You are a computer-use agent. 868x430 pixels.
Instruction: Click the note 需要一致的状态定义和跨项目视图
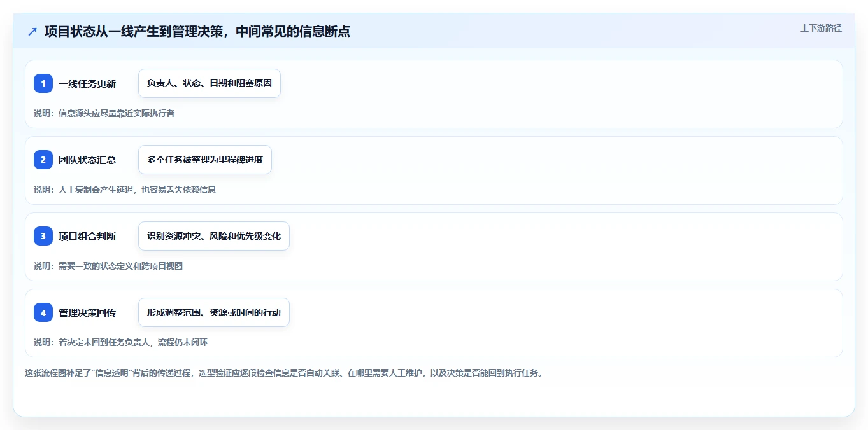(x=121, y=266)
